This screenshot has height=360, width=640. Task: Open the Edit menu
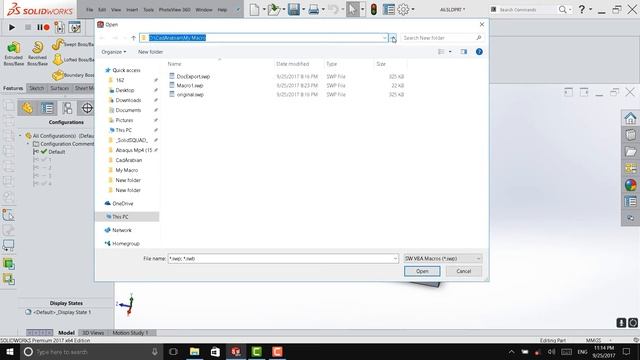(x=102, y=9)
